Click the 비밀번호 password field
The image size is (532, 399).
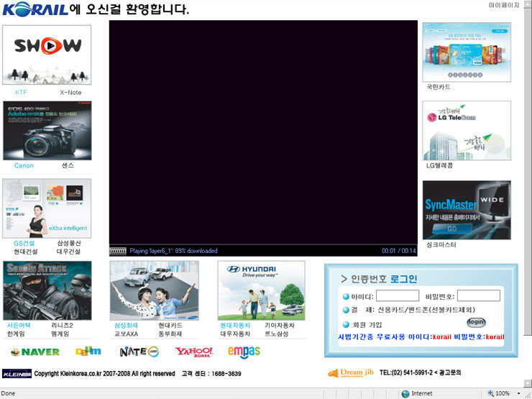click(x=478, y=295)
